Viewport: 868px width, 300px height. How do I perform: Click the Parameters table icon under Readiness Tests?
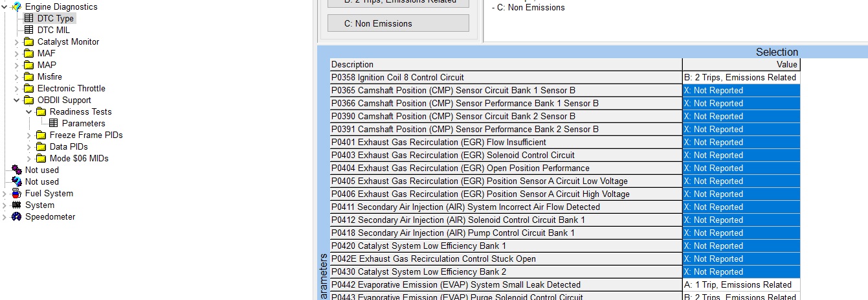53,123
